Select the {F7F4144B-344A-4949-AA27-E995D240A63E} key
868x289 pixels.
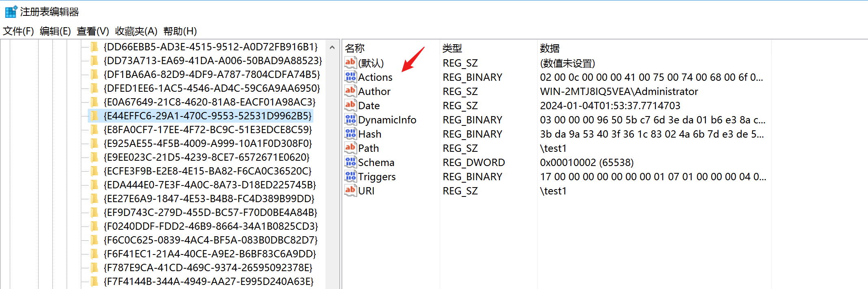pyautogui.click(x=208, y=282)
